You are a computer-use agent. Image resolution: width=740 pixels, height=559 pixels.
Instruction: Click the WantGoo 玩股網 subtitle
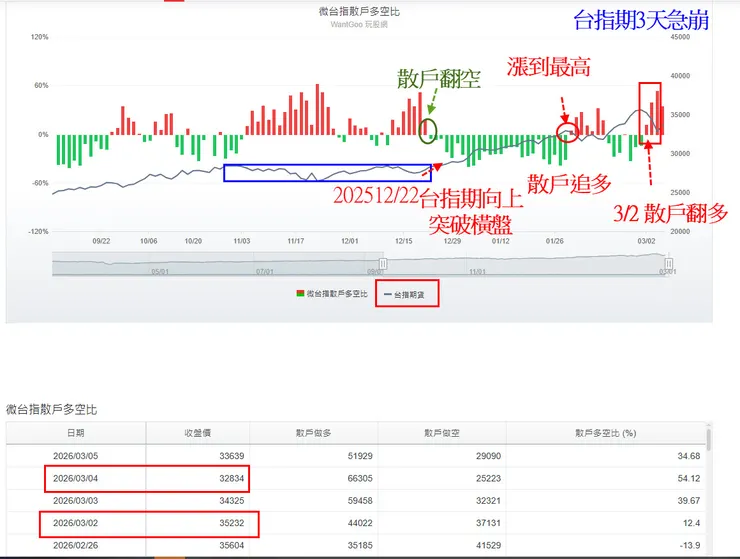coord(359,25)
